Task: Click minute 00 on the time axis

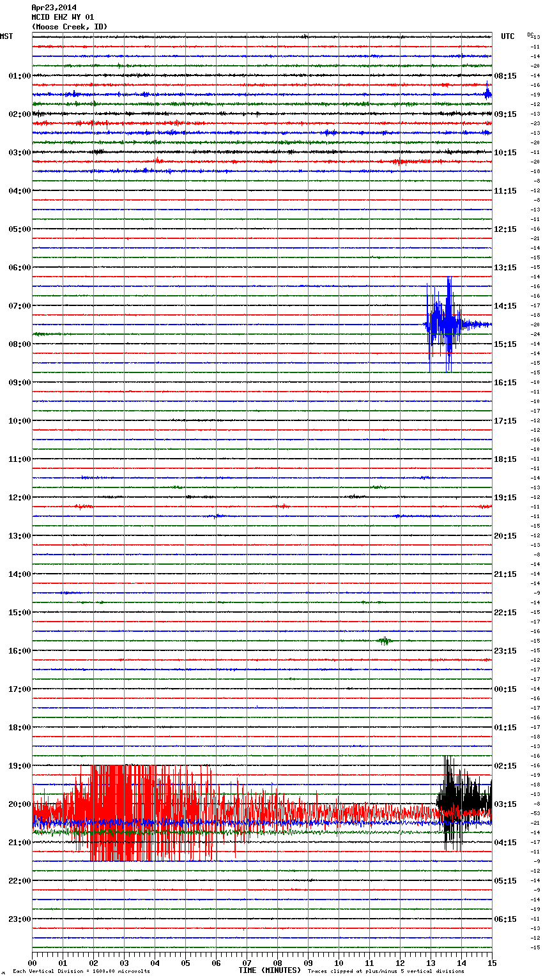Action: tap(32, 962)
